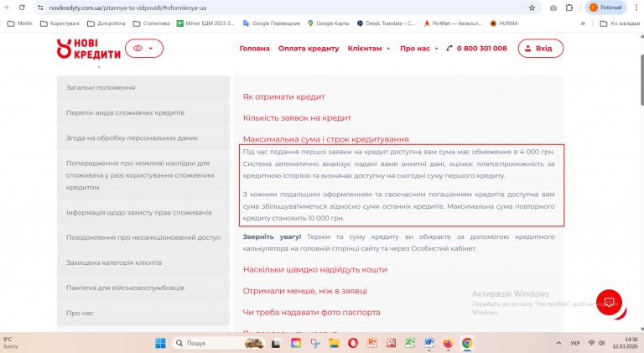Viewport: 644px width, 353px height.
Task: Open the Користувачі bookmark folder
Action: 60,23
